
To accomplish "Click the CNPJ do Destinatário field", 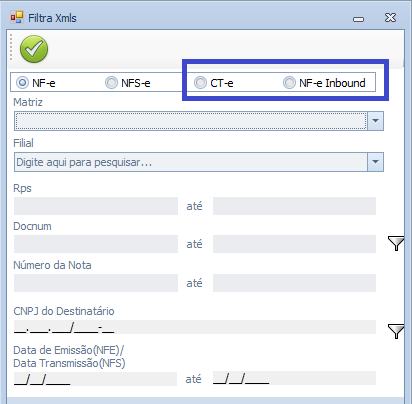I will point(195,327).
